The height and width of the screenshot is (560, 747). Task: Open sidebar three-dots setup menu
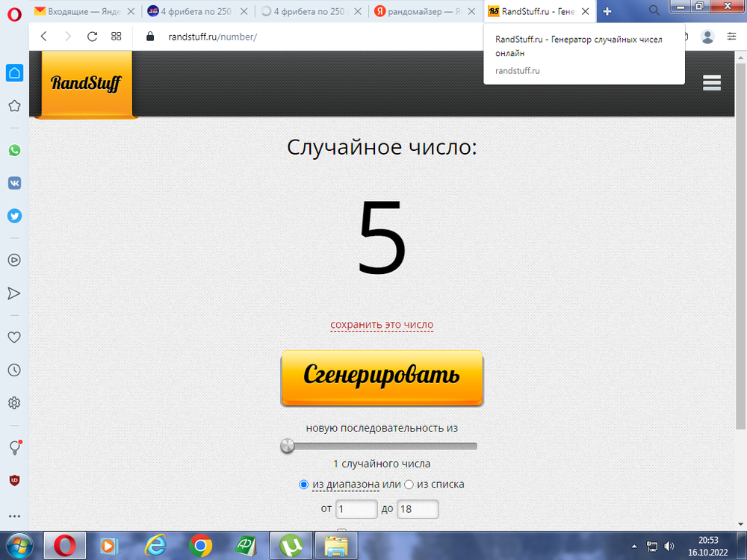tap(14, 516)
